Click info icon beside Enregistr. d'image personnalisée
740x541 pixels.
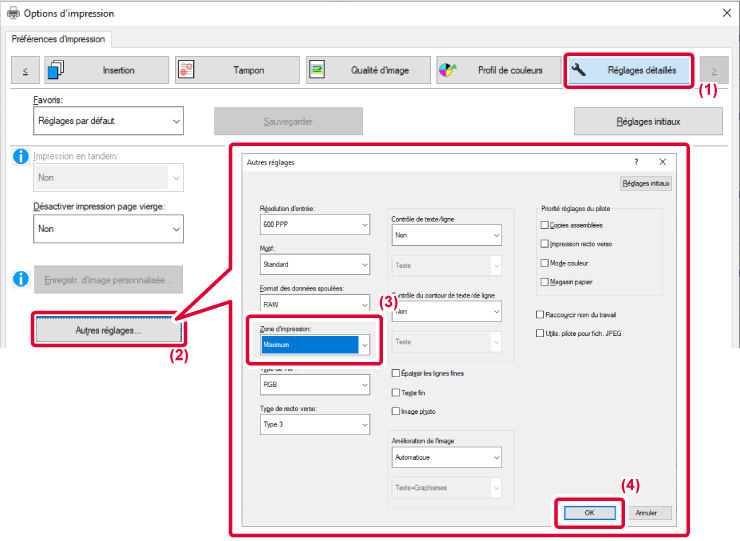point(20,278)
